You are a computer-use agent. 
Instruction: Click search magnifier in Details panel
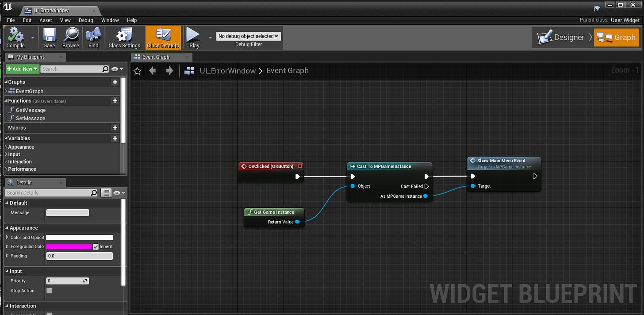pos(94,193)
